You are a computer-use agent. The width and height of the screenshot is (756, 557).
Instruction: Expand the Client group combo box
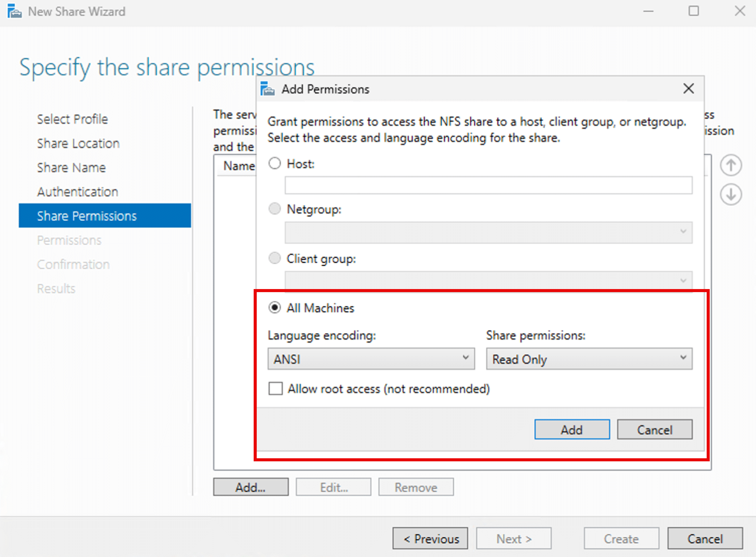pos(682,281)
